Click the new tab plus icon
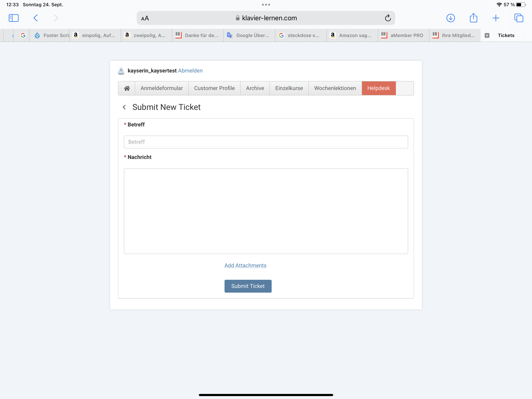532x399 pixels. (x=496, y=18)
